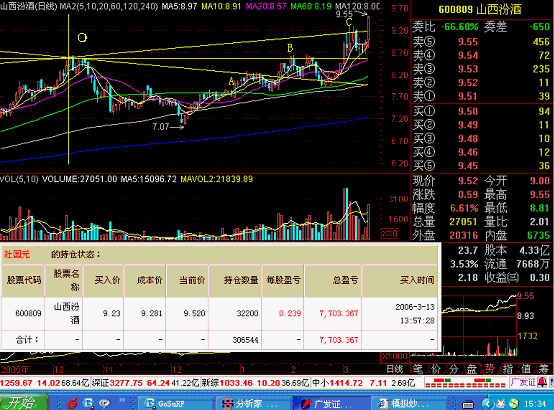554x410 pixels.
Task: Click red-green market indicator bar
Action: pyautogui.click(x=466, y=383)
